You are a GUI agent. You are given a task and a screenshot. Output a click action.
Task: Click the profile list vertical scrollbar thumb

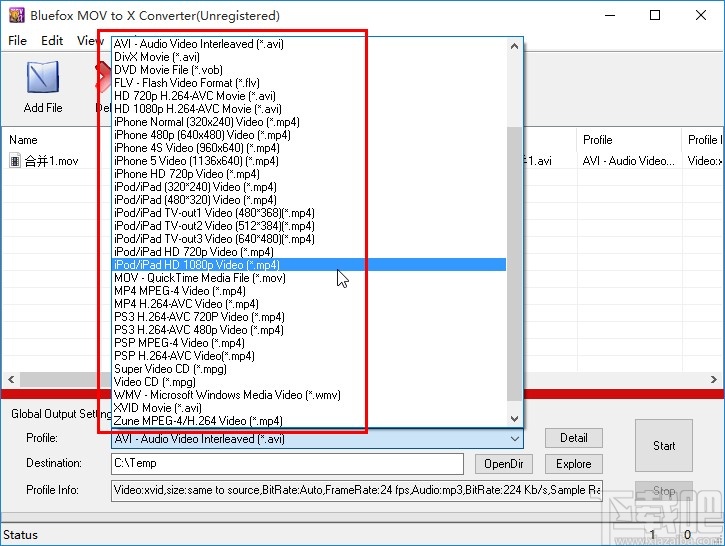tap(514, 264)
